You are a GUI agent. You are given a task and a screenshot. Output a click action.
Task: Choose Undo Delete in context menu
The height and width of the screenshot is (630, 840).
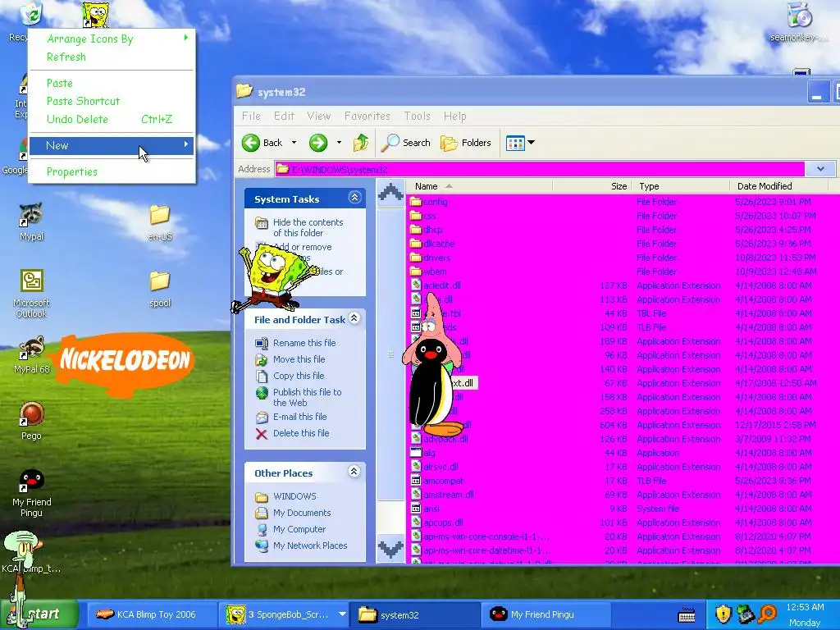tap(112, 119)
